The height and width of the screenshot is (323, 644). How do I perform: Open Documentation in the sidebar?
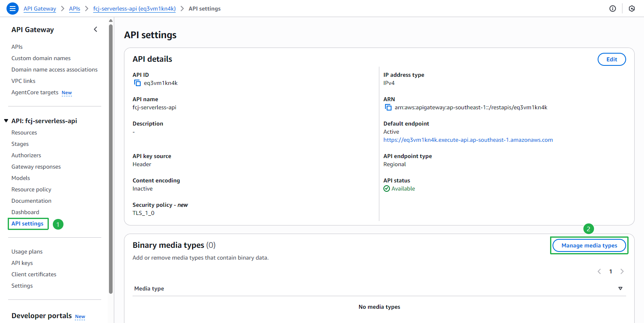31,201
